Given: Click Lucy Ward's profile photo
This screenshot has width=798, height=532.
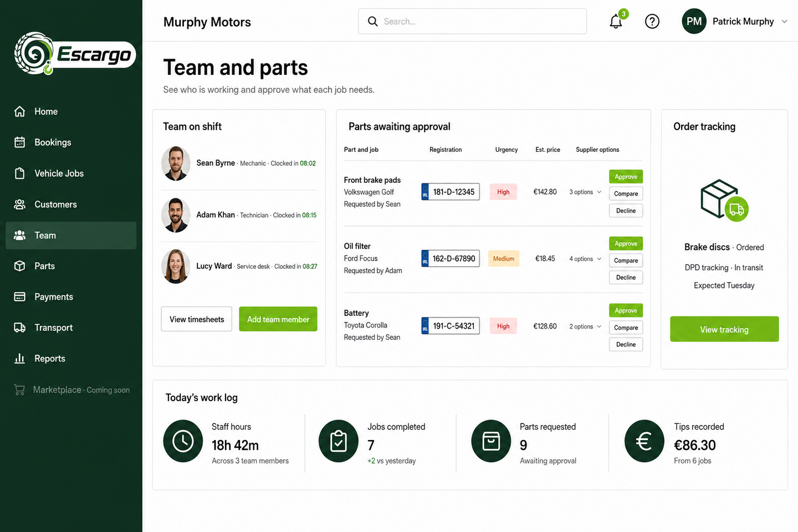Looking at the screenshot, I should [176, 267].
